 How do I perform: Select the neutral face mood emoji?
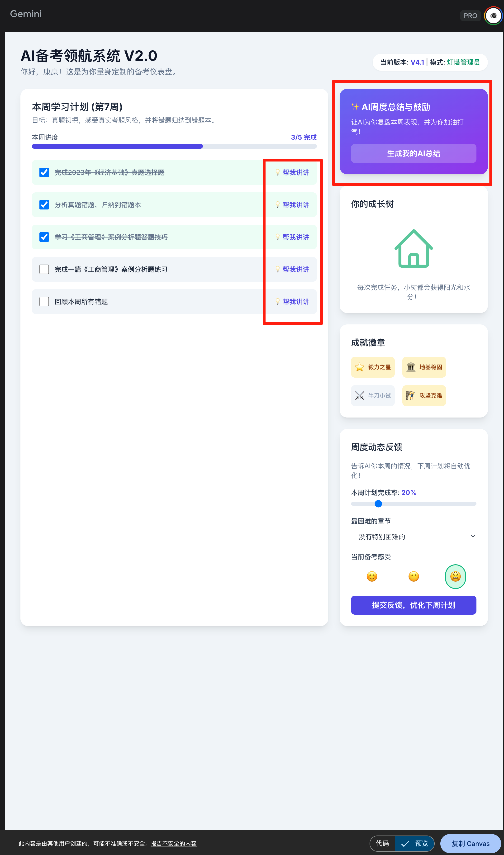[413, 577]
